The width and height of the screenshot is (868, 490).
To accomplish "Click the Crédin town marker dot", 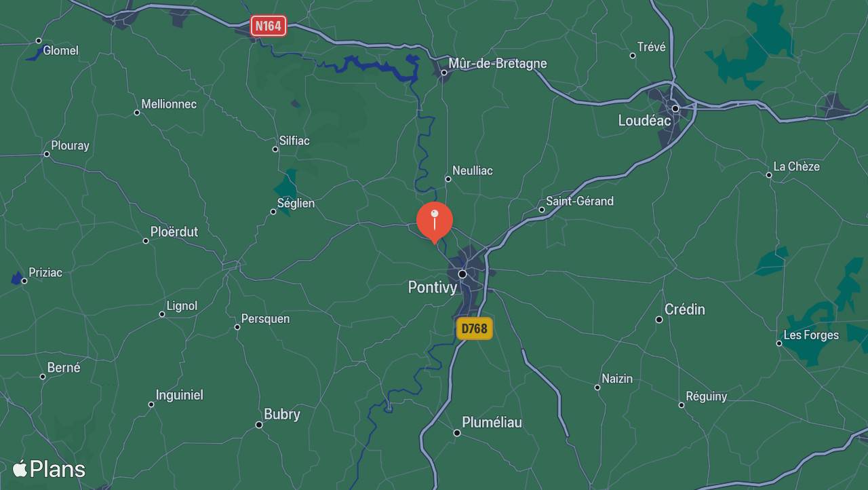I will [x=658, y=319].
